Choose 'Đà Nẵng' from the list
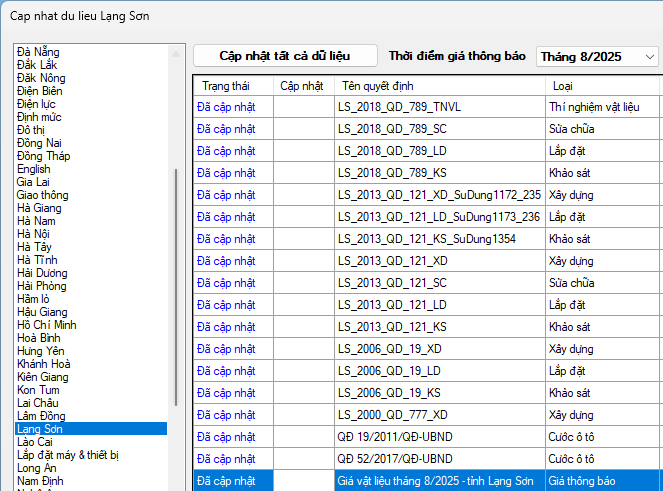 tap(38, 52)
